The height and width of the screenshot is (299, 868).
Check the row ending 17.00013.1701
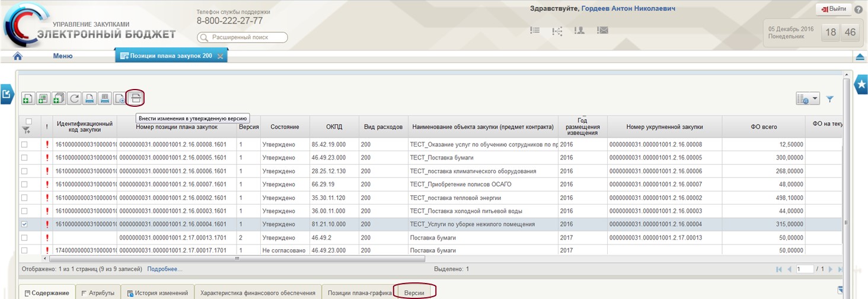point(24,237)
